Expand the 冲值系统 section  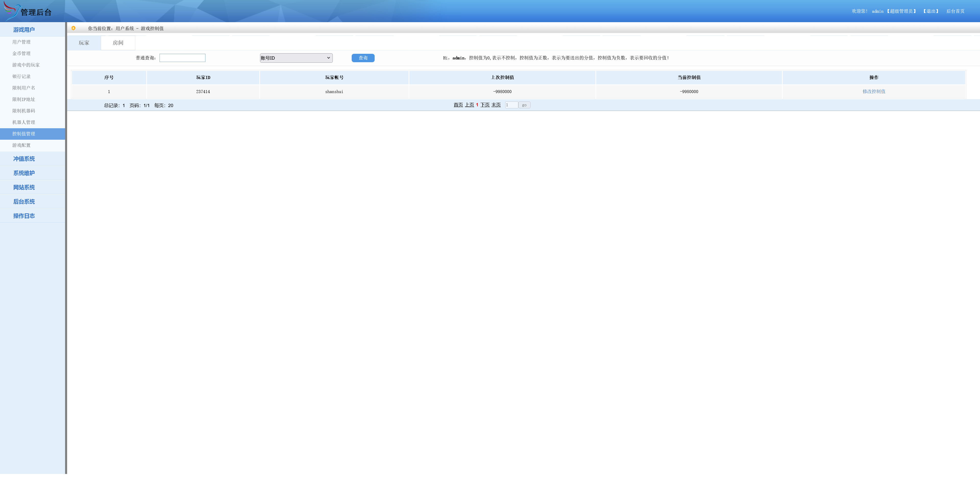32,159
